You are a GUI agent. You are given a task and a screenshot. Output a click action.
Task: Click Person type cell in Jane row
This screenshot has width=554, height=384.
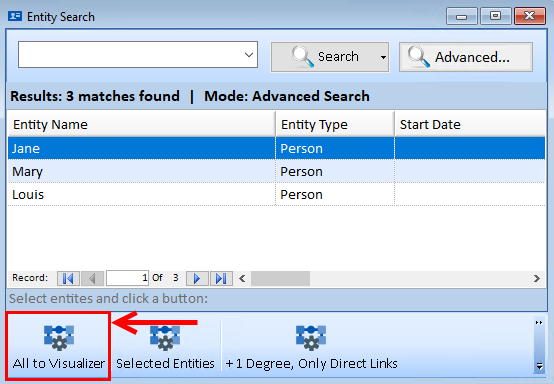coord(335,148)
